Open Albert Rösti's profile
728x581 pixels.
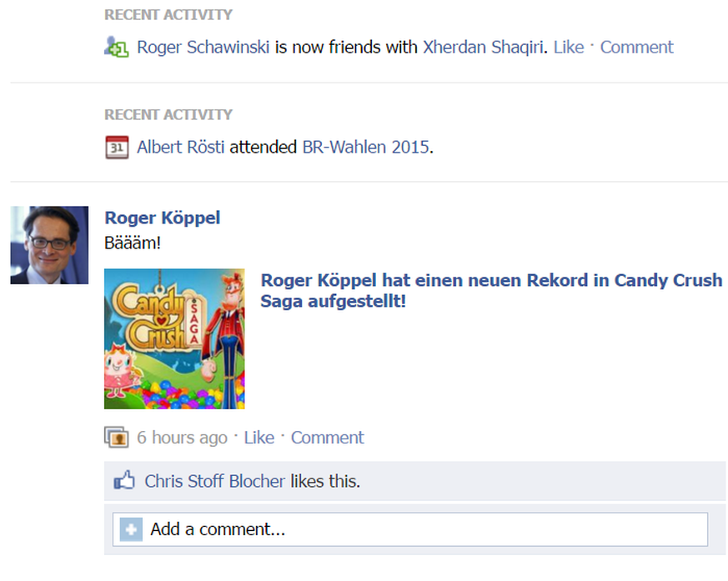coord(180,148)
